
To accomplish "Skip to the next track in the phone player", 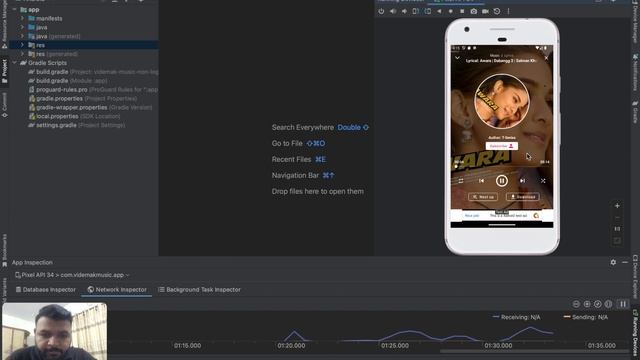I will click(522, 180).
